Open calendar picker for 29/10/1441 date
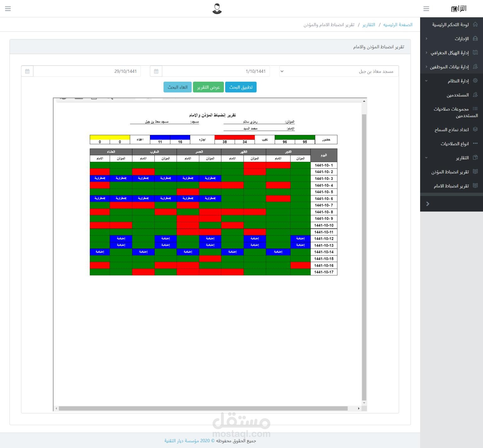This screenshot has height=448, width=483. pyautogui.click(x=27, y=71)
